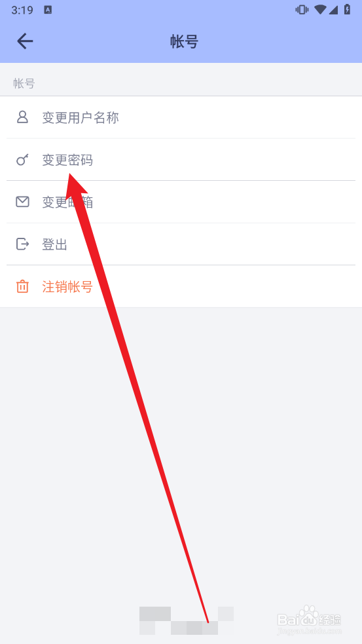Tap the back arrow icon
Screen dimensions: 362x644
point(25,41)
